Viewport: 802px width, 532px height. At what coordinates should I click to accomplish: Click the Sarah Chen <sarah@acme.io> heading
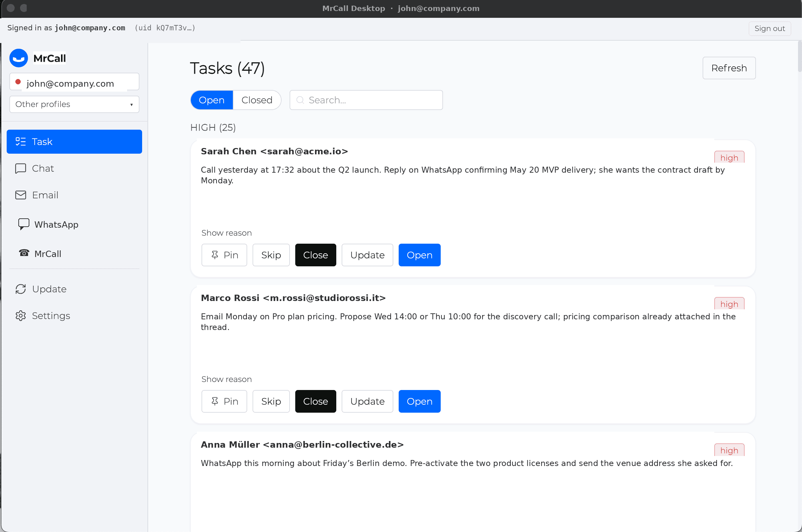click(274, 151)
